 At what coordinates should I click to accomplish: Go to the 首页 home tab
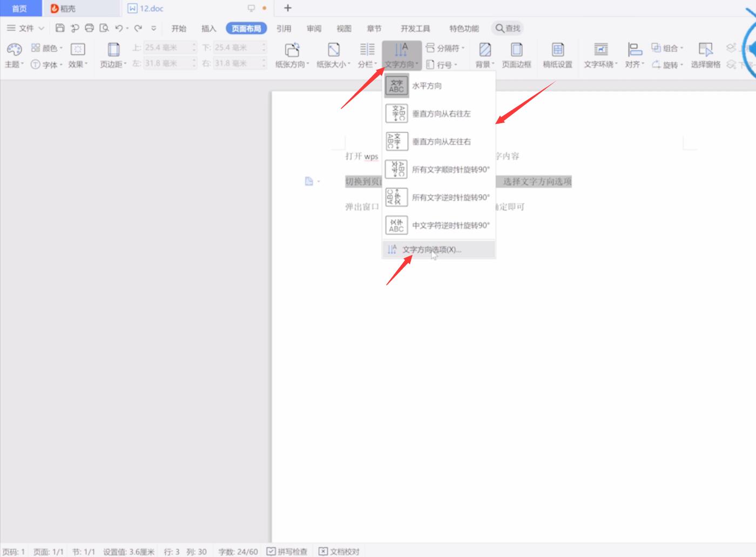[20, 8]
